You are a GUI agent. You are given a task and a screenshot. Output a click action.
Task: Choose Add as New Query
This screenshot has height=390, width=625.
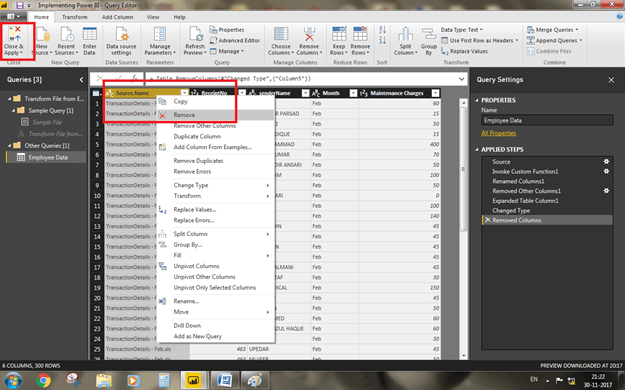click(x=216, y=336)
